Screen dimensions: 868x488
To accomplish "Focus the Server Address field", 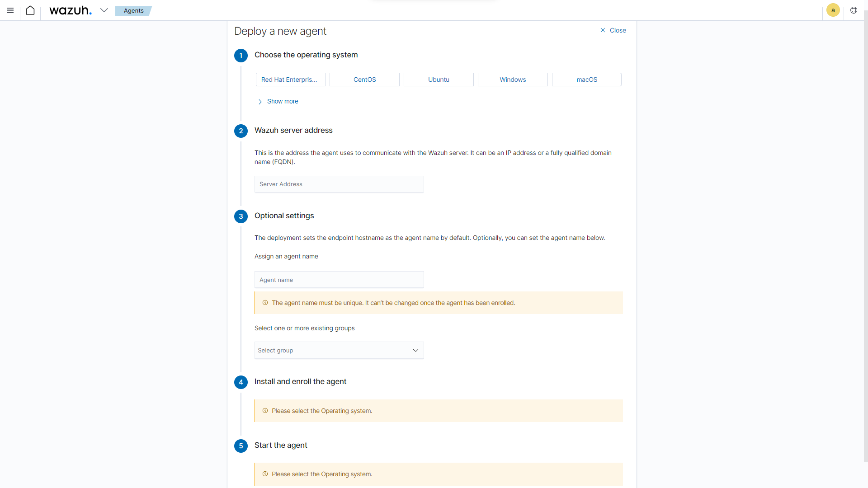I will point(339,184).
